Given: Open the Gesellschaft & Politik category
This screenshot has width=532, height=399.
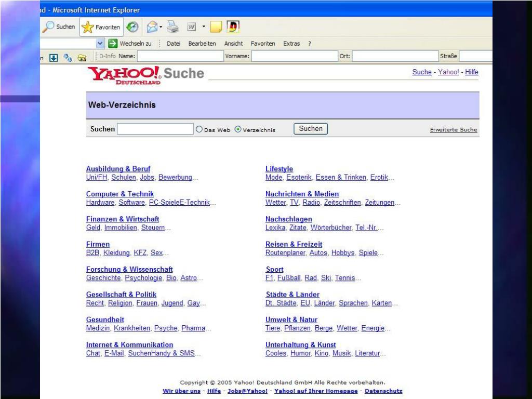Looking at the screenshot, I should pos(121,294).
